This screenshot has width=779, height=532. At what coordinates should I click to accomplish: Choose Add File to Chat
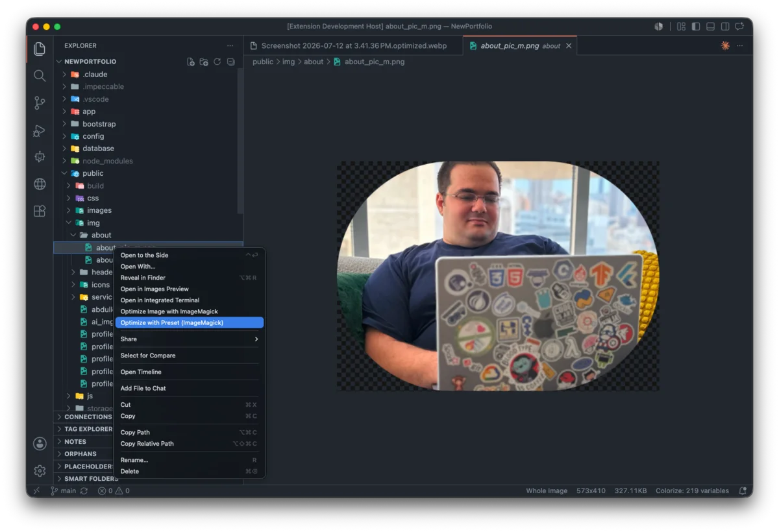(x=189, y=388)
